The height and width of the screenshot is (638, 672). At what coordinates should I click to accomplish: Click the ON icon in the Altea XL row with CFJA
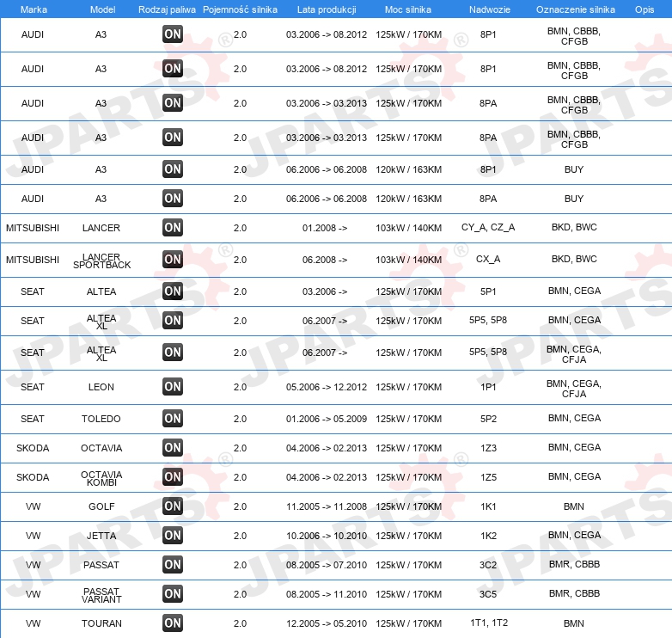coord(173,353)
